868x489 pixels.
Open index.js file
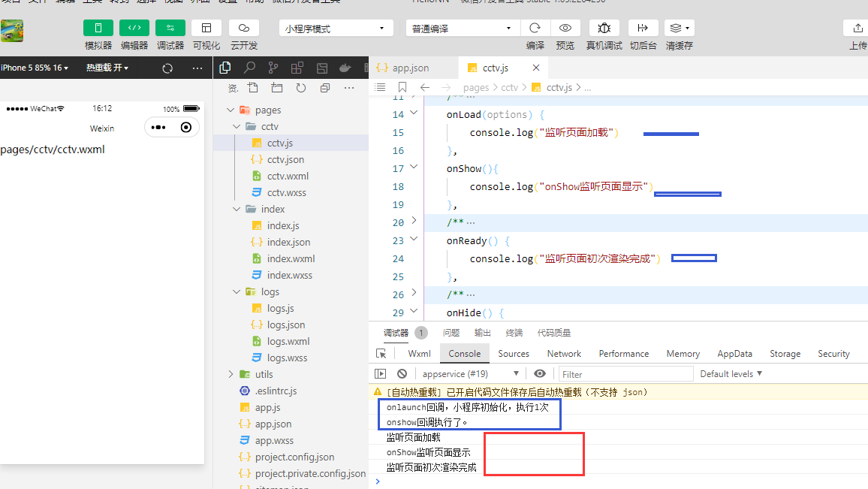(283, 225)
